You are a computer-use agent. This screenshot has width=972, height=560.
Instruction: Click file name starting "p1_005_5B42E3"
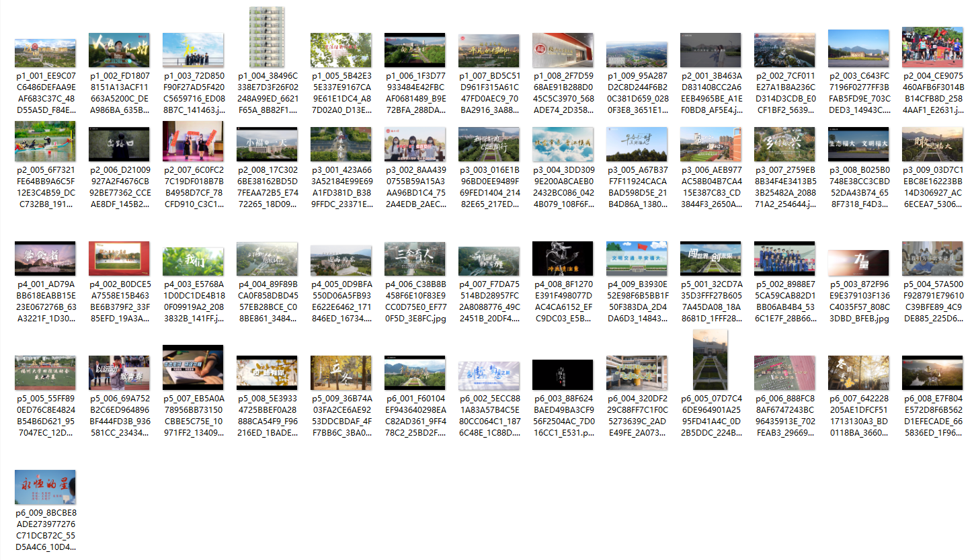pyautogui.click(x=341, y=93)
